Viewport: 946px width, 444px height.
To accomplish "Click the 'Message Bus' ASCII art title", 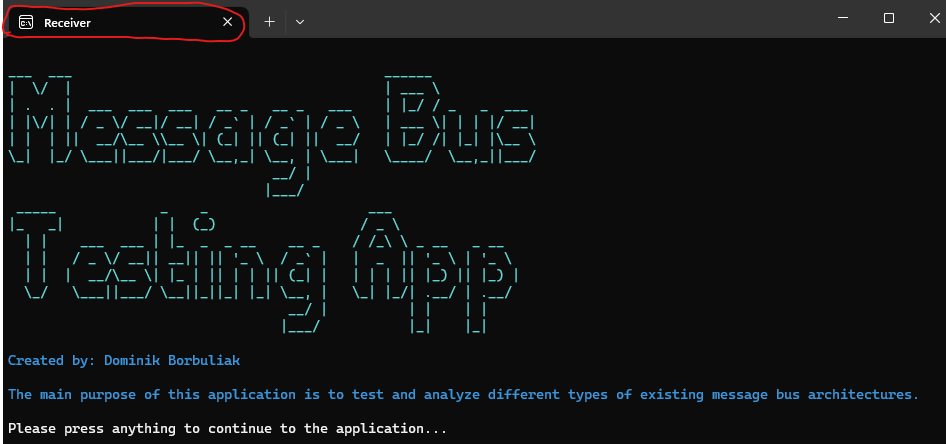I will coord(272,135).
